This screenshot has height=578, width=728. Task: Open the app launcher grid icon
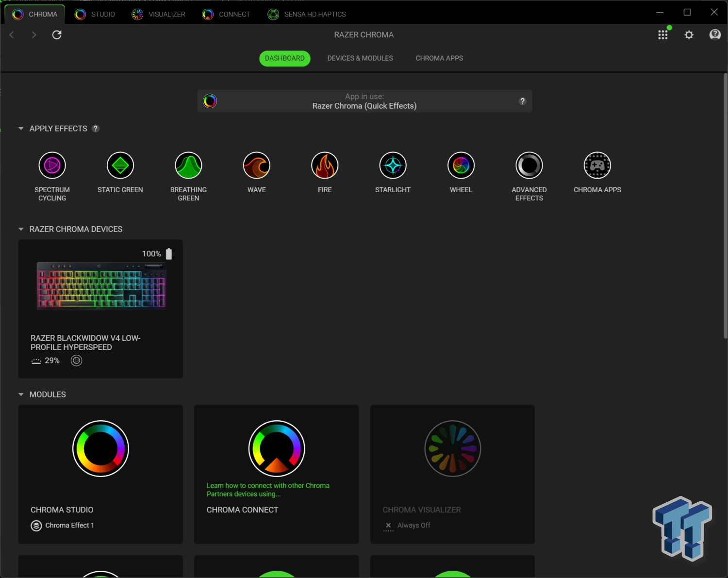pos(663,35)
